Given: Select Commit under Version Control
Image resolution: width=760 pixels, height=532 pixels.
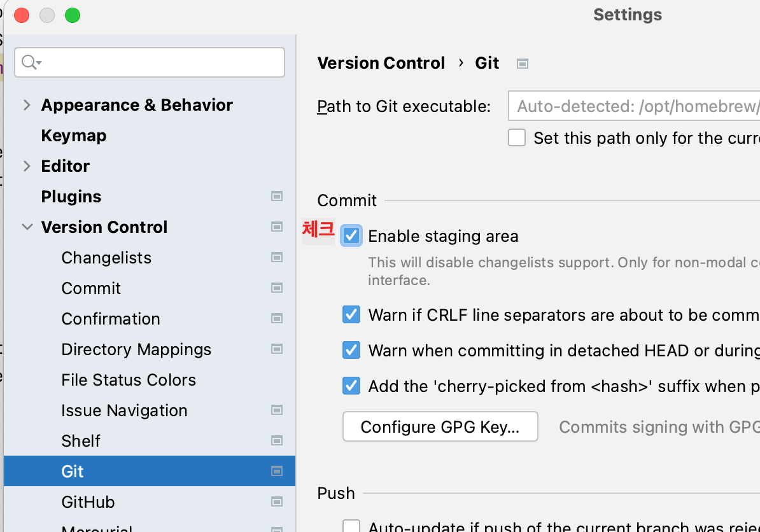Looking at the screenshot, I should (x=90, y=288).
